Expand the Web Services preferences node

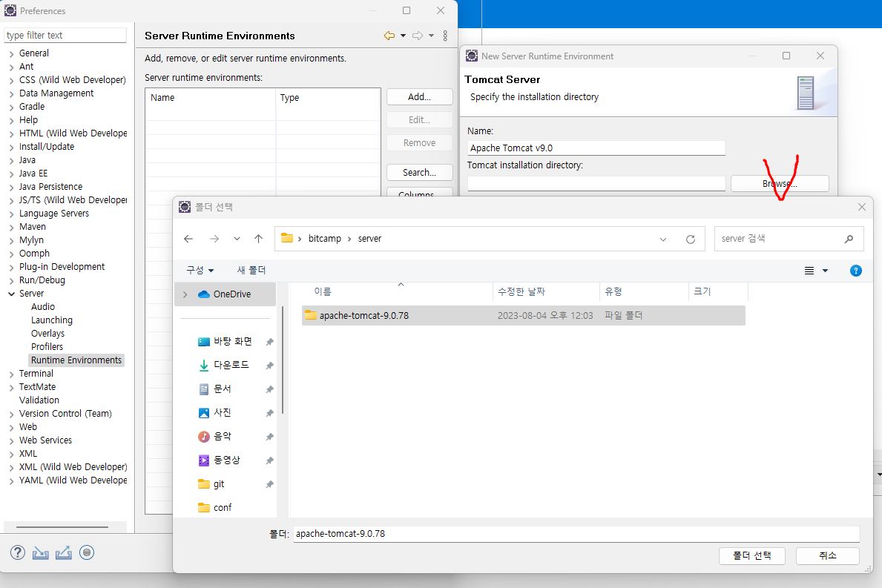11,440
